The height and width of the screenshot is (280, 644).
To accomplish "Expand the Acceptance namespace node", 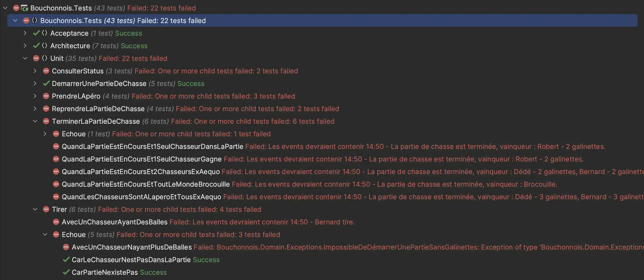I will (25, 33).
